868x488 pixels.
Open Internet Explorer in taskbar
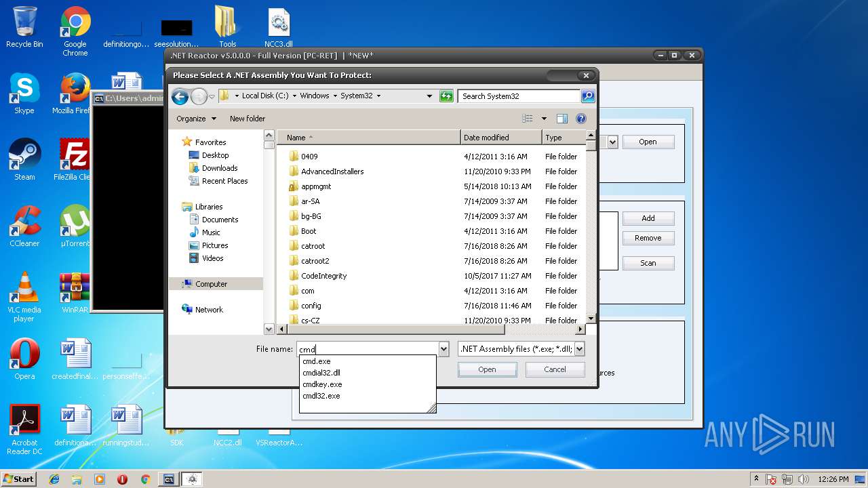(x=54, y=479)
